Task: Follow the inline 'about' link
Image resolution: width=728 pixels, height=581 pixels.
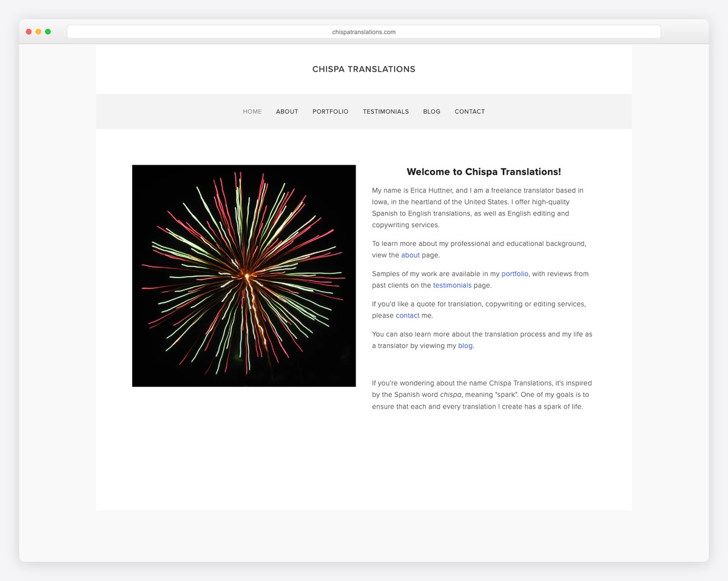Action: 410,255
